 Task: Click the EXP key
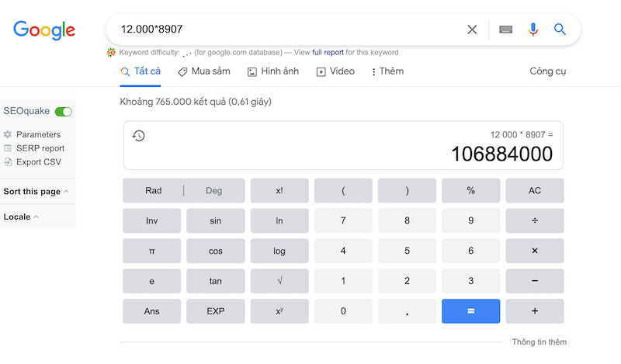tap(216, 311)
